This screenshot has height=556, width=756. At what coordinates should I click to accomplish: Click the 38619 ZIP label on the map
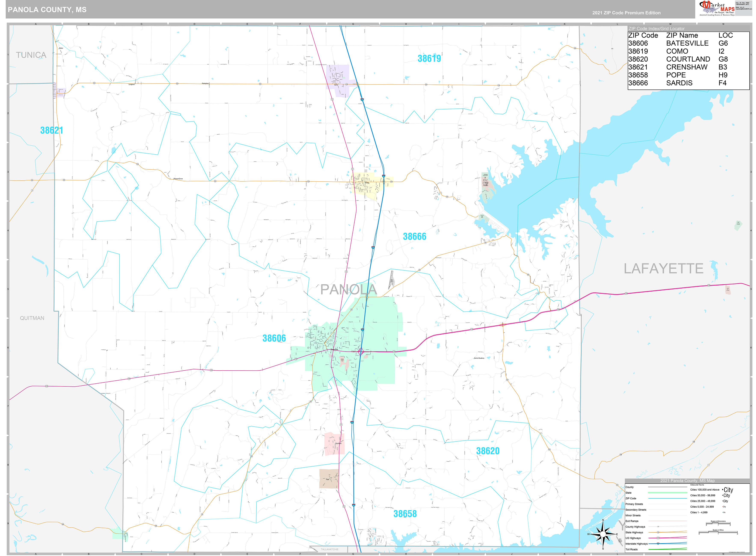pos(429,59)
